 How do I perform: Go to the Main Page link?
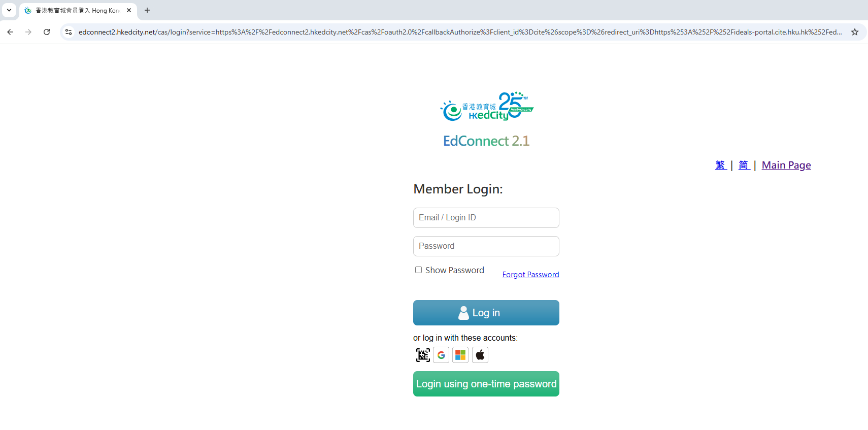coord(786,165)
